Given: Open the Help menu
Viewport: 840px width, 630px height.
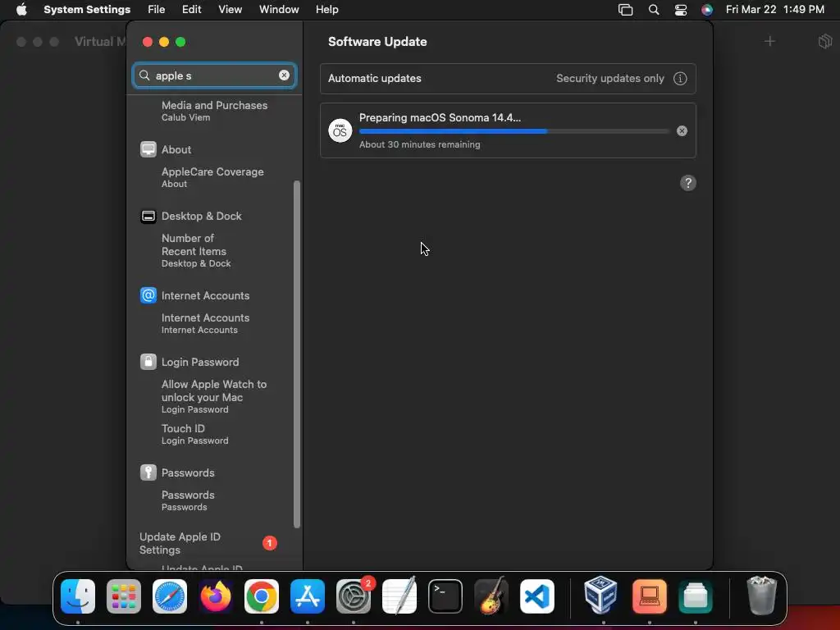Looking at the screenshot, I should tap(326, 10).
